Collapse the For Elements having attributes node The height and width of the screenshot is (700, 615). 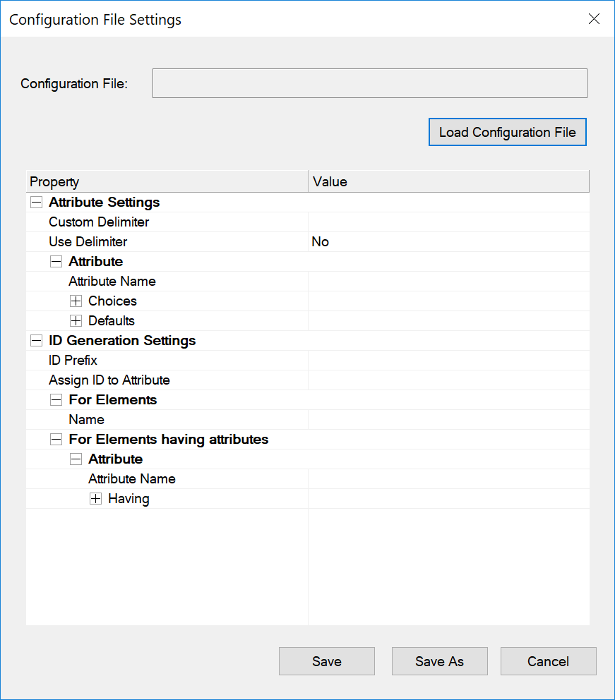56,439
